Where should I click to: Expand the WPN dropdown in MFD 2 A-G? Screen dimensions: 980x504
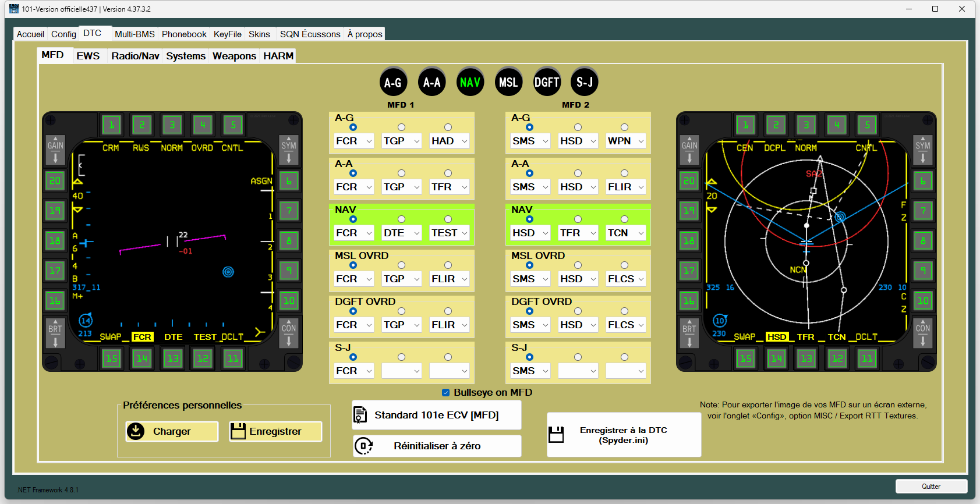[x=625, y=141]
